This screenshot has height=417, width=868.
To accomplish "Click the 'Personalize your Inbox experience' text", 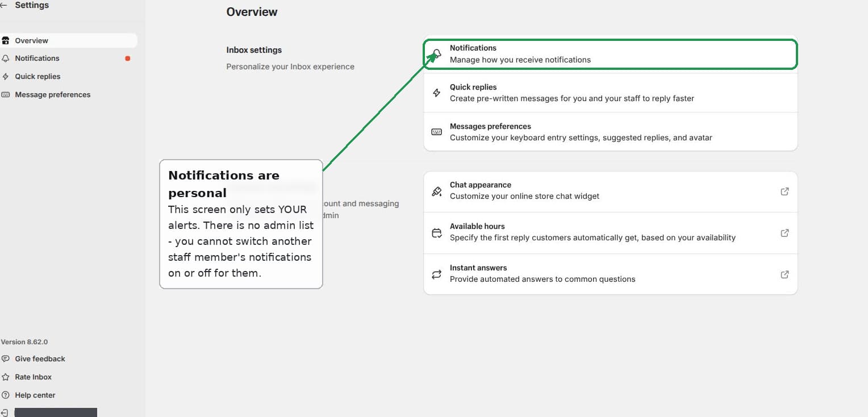I will [290, 66].
